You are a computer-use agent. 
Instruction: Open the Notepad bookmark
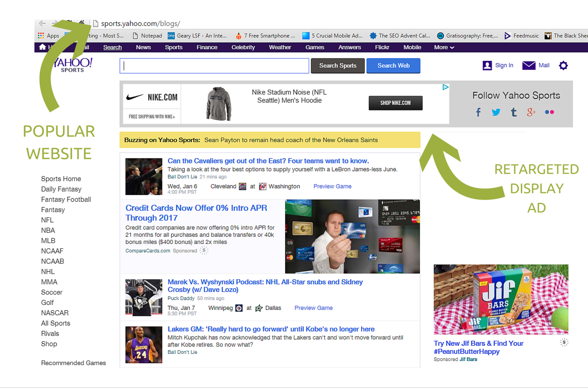[x=147, y=35]
